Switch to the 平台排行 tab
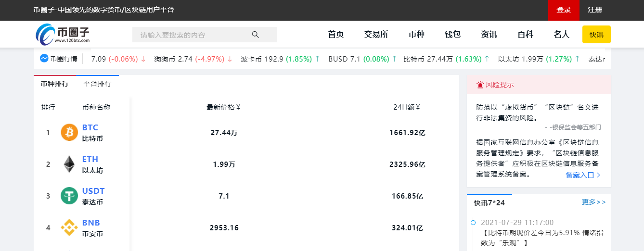 point(97,84)
